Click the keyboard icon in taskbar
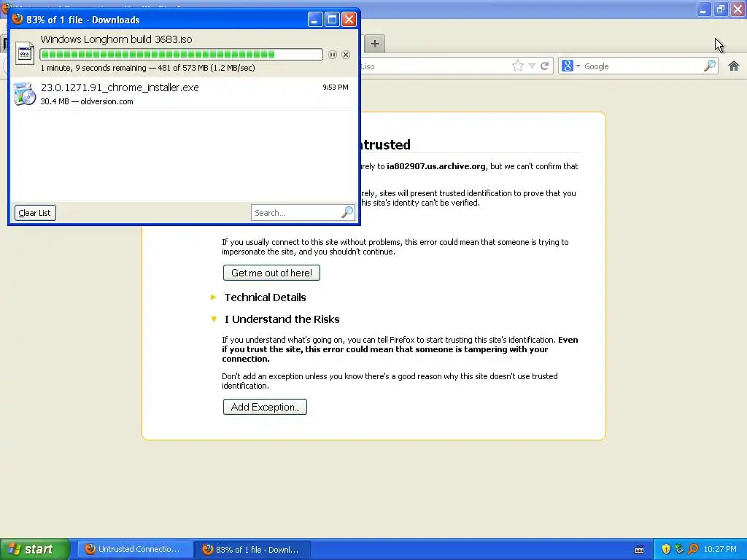This screenshot has width=747, height=560. (639, 550)
